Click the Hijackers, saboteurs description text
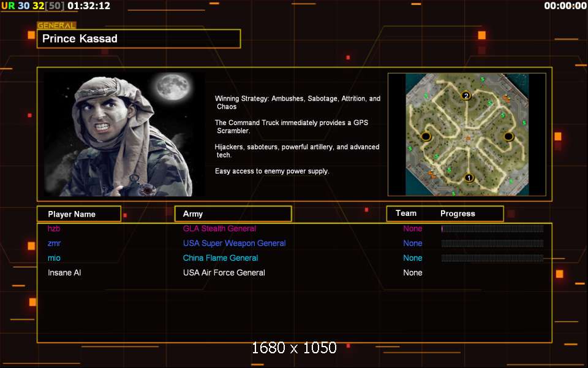 (297, 151)
